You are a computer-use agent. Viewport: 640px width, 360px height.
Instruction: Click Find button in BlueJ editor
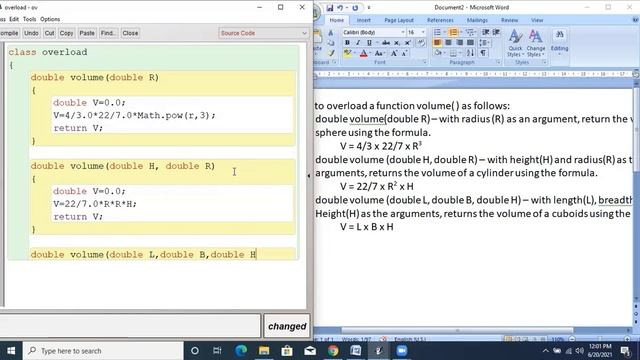coord(108,33)
